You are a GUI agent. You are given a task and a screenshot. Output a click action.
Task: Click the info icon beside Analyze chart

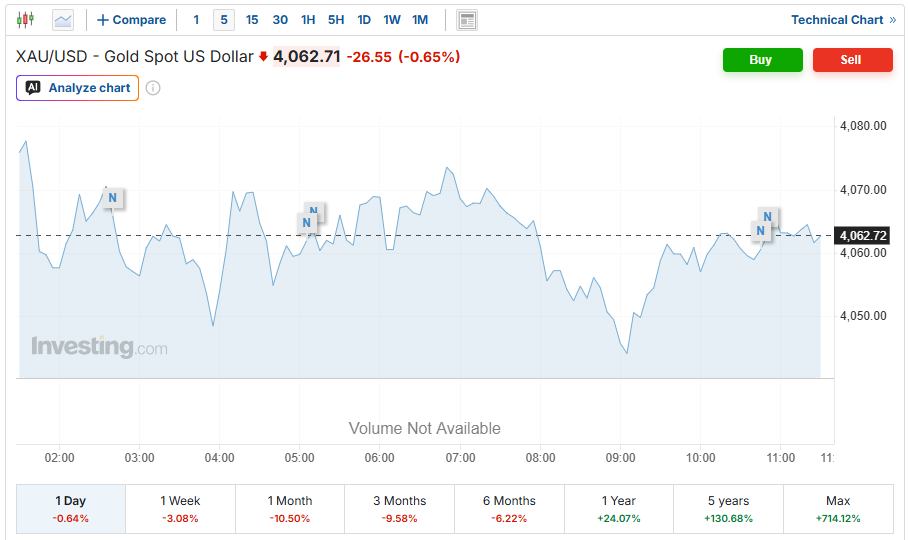[x=153, y=88]
